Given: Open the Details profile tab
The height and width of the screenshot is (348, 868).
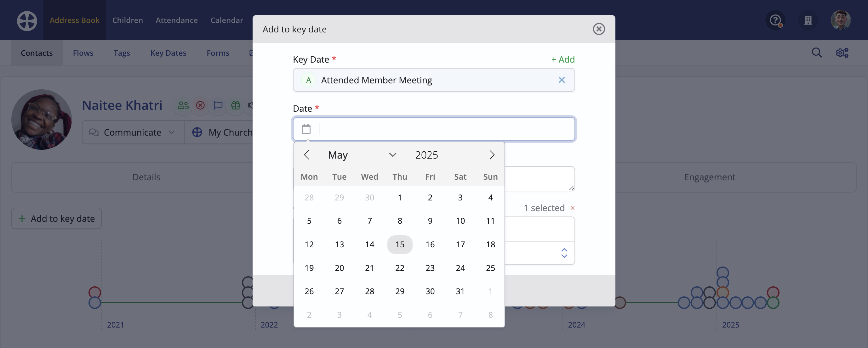Looking at the screenshot, I should pyautogui.click(x=146, y=177).
